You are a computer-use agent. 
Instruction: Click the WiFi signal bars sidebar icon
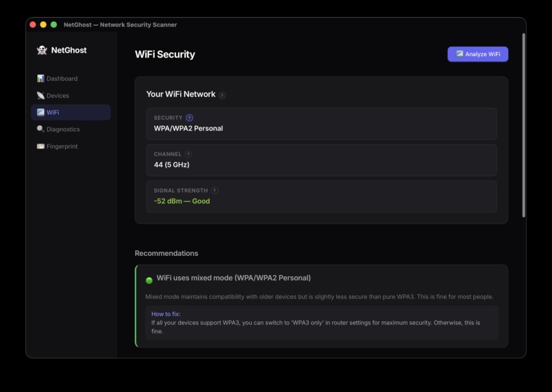[x=40, y=112]
